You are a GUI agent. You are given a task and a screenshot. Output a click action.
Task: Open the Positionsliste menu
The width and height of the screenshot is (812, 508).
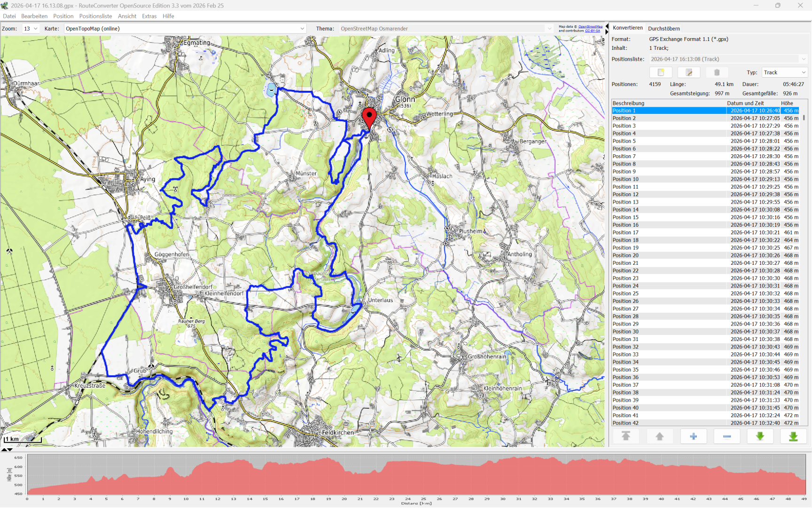(x=95, y=16)
